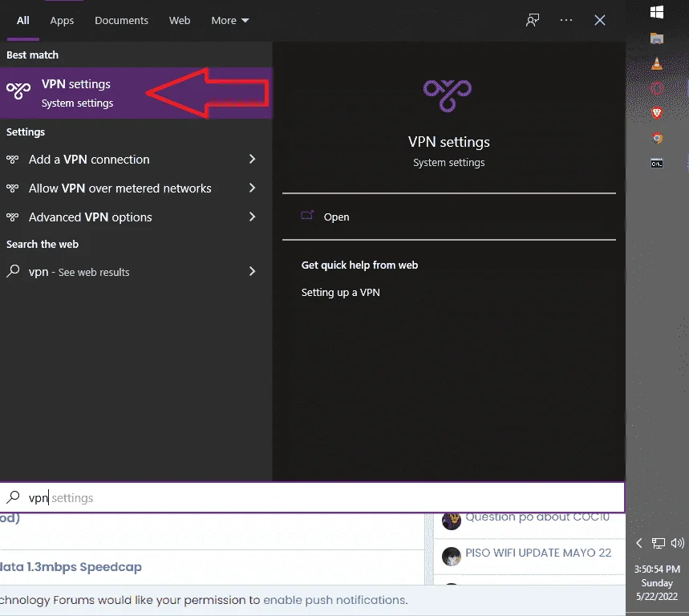The image size is (689, 616).
Task: Click the Windows Start button in taskbar
Action: pos(657,12)
